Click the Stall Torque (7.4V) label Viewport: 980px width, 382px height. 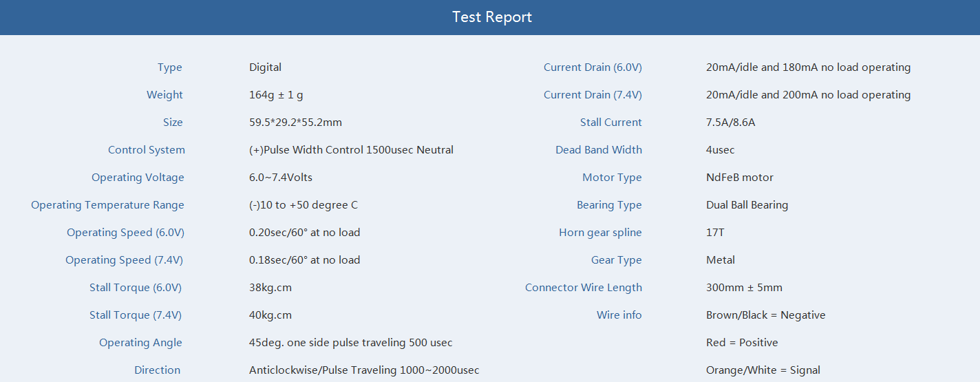tap(136, 315)
